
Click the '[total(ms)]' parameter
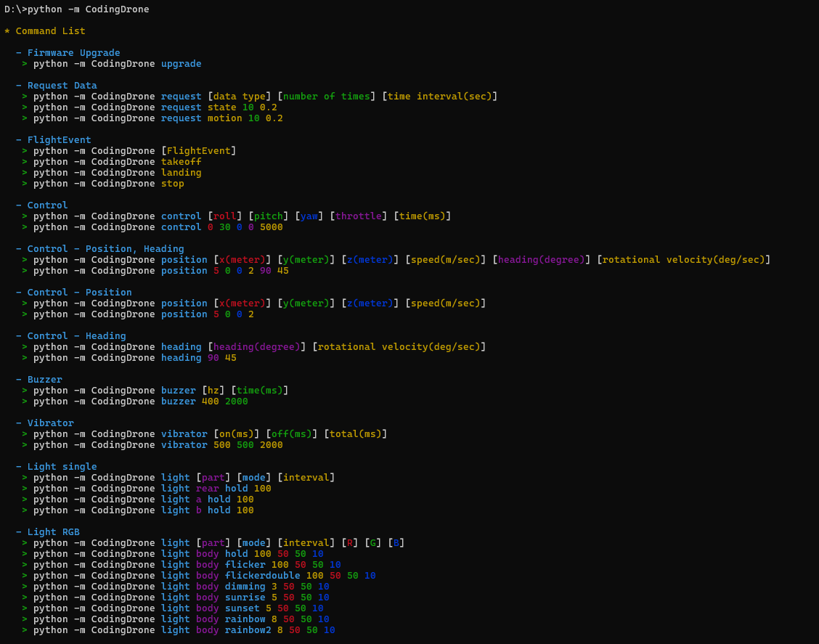coord(356,434)
